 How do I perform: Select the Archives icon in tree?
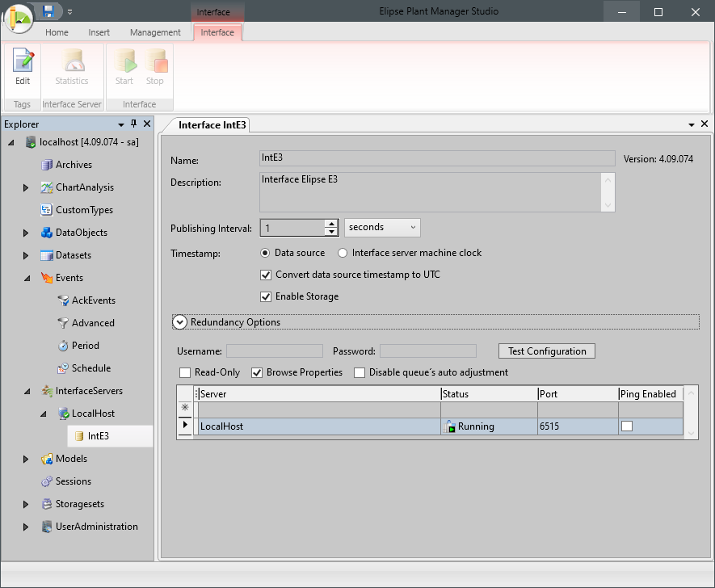click(x=47, y=165)
